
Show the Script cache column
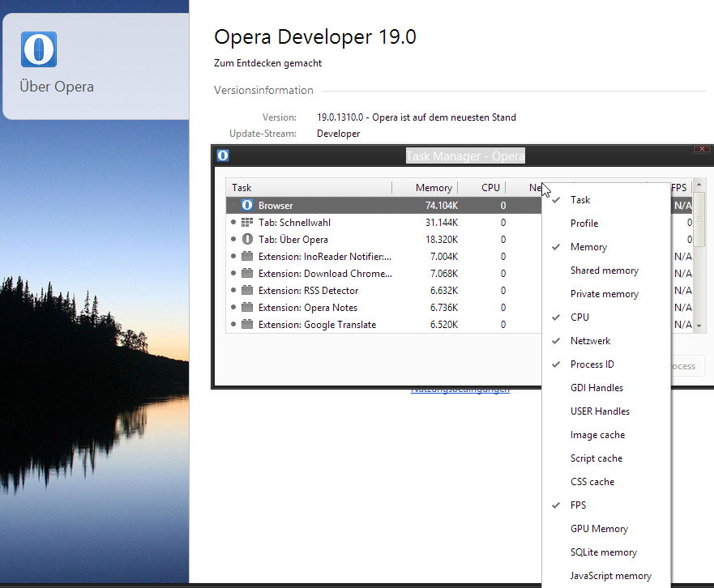606,458
